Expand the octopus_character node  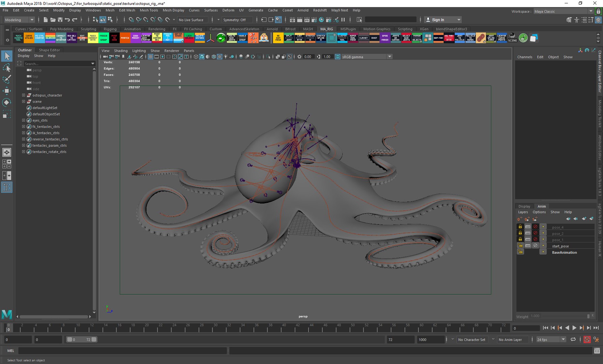(x=24, y=95)
